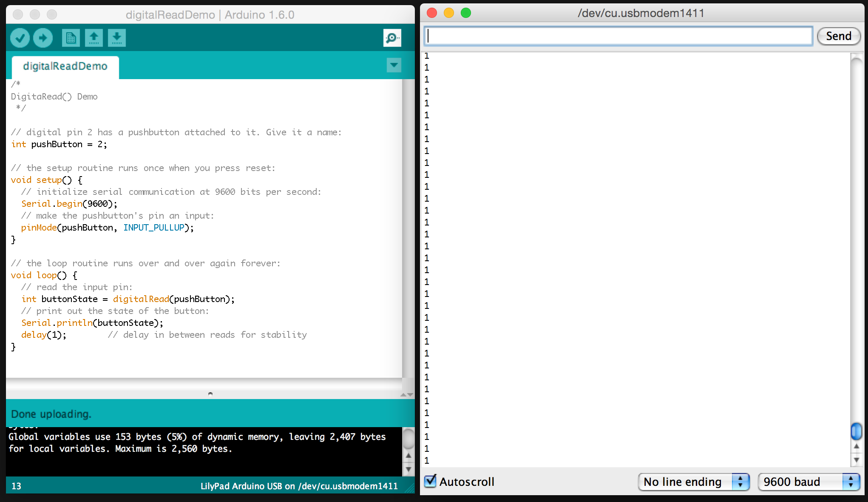Open a sketch with the up-arrow icon
This screenshot has width=868, height=502.
click(94, 38)
